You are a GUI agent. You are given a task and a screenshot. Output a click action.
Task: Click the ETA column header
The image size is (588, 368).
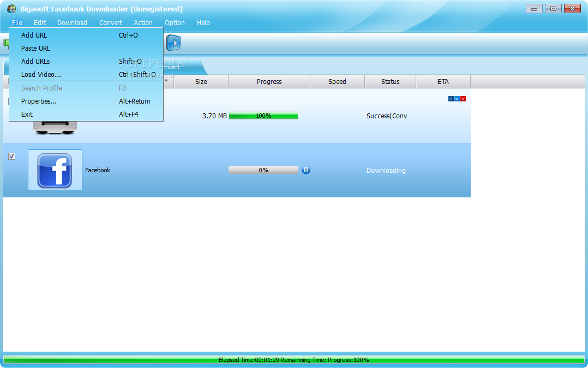[443, 81]
